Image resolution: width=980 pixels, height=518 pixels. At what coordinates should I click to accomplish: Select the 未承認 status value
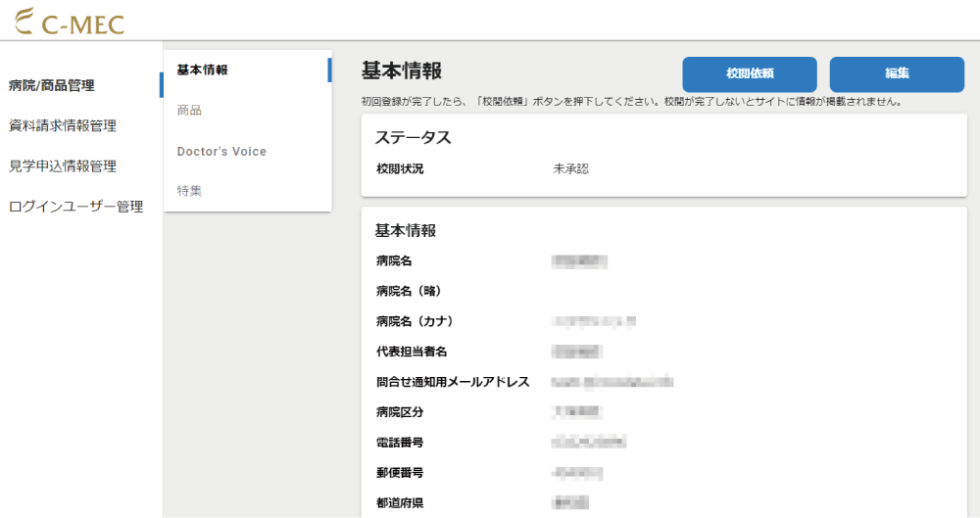(570, 168)
